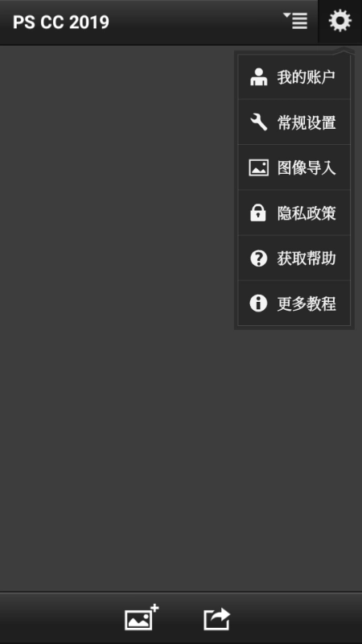The height and width of the screenshot is (644, 362).
Task: Click the settings gear icon
Action: click(x=340, y=21)
